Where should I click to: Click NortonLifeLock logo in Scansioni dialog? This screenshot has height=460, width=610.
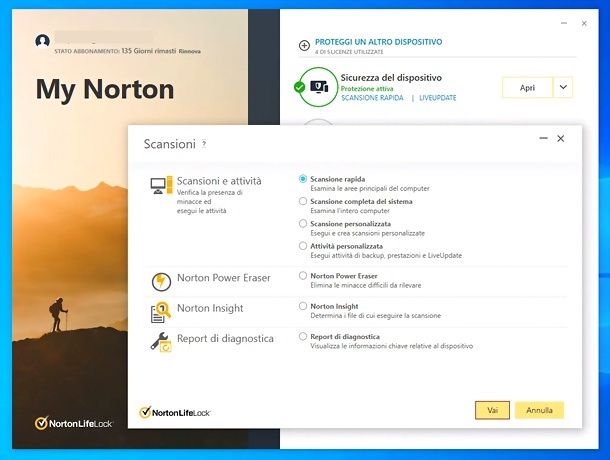point(175,412)
